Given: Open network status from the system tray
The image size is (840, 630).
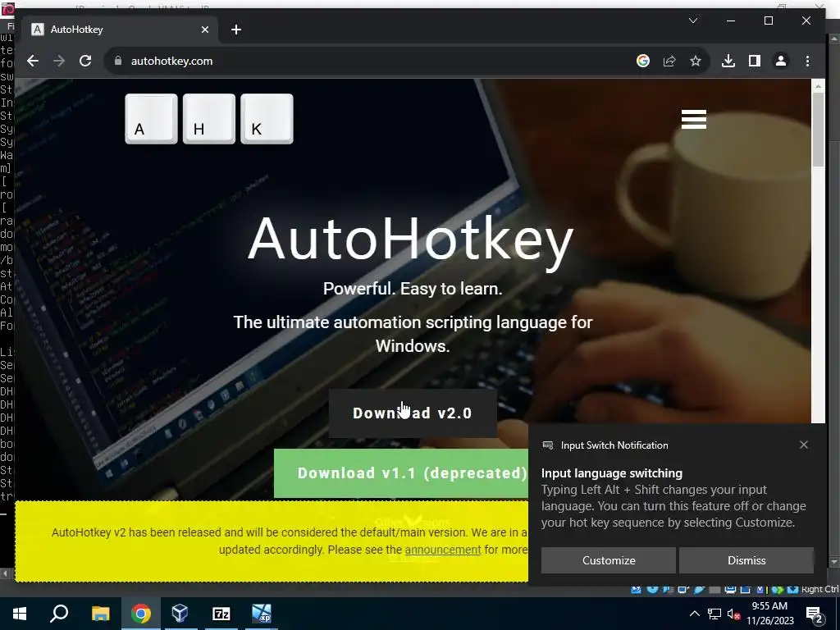Looking at the screenshot, I should (714, 614).
